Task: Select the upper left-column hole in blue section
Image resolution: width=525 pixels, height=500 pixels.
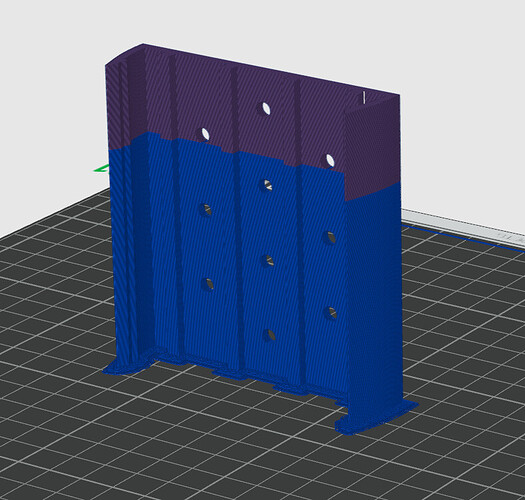Action: (206, 210)
